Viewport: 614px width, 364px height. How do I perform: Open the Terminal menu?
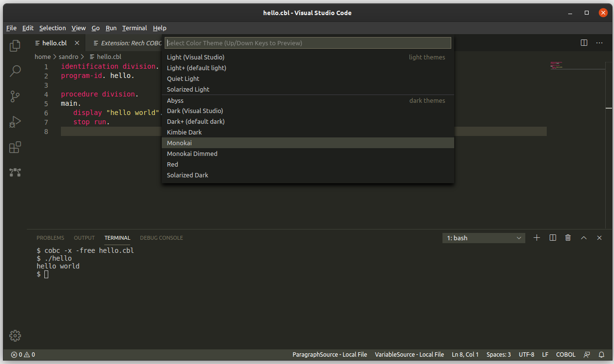tap(134, 28)
